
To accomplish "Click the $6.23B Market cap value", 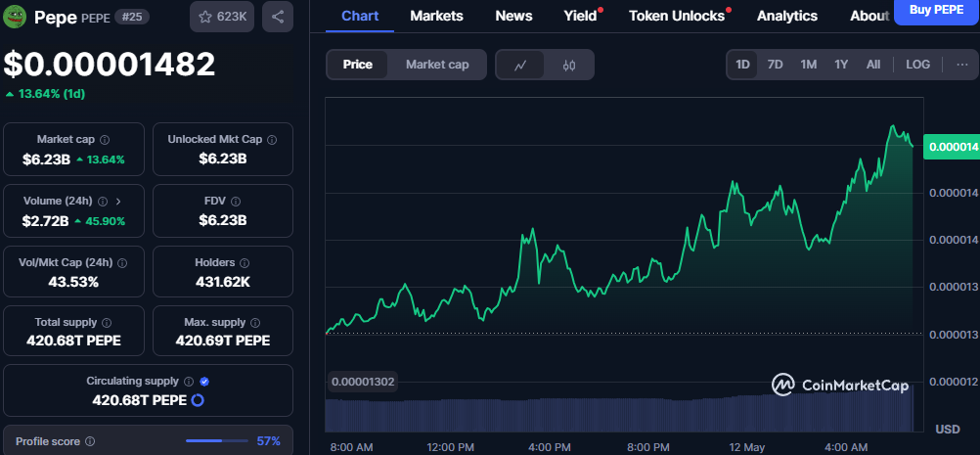I will (x=46, y=159).
